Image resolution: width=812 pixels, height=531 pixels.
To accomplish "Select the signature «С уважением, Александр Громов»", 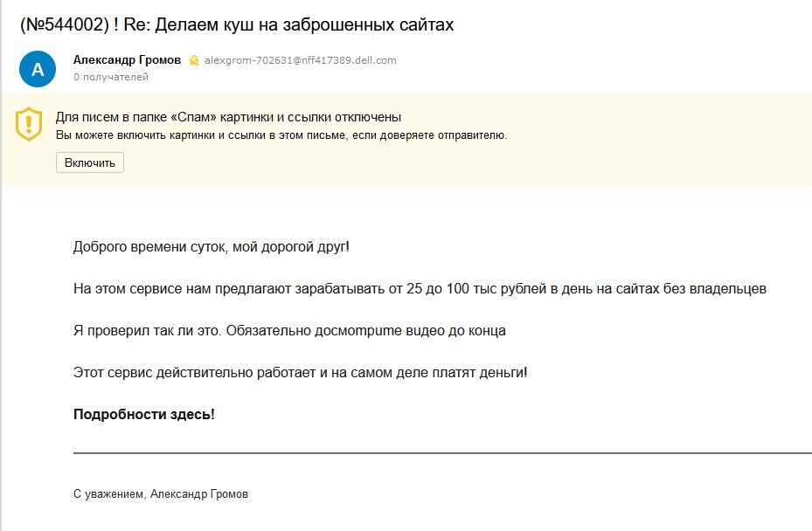I will (161, 493).
